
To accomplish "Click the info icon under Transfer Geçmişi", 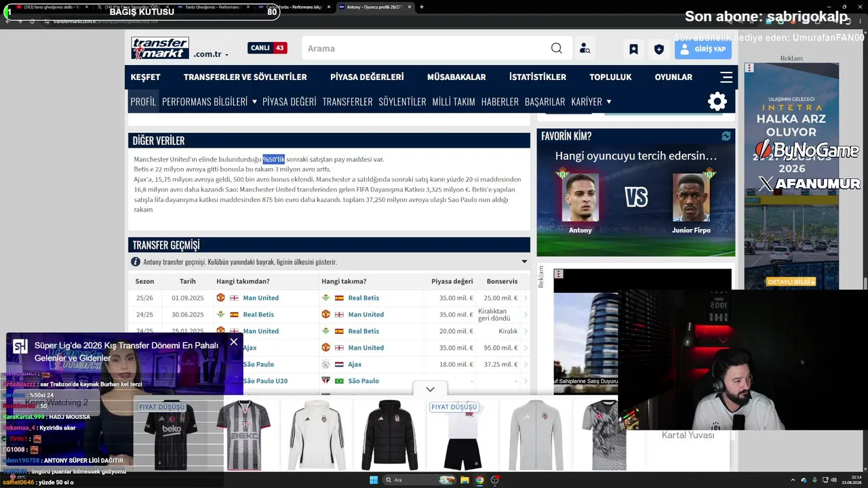I will click(x=136, y=262).
